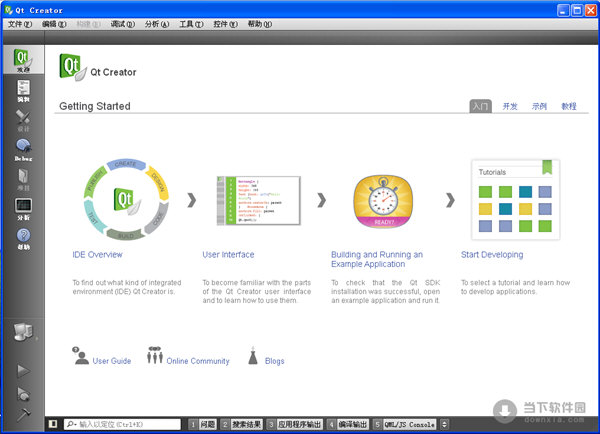This screenshot has width=600, height=434.
Task: Switch to the Examples tab (示例)
Action: click(539, 106)
